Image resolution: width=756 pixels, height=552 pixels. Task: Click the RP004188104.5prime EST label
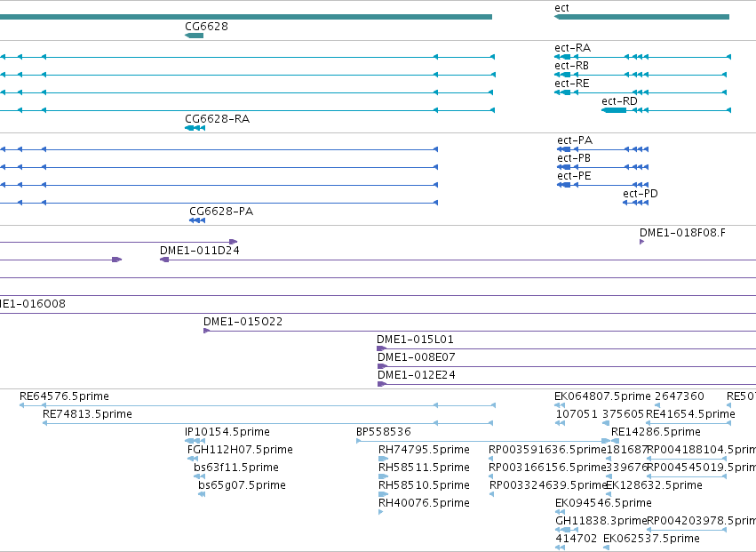(x=702, y=450)
